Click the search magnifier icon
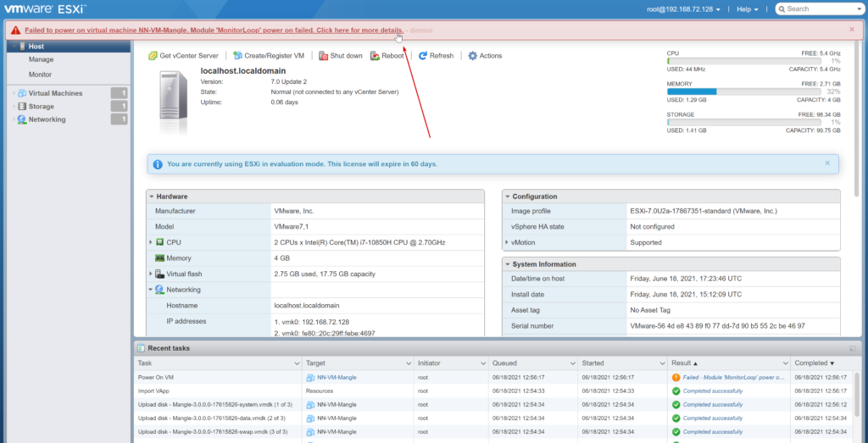This screenshot has width=868, height=443. [782, 8]
